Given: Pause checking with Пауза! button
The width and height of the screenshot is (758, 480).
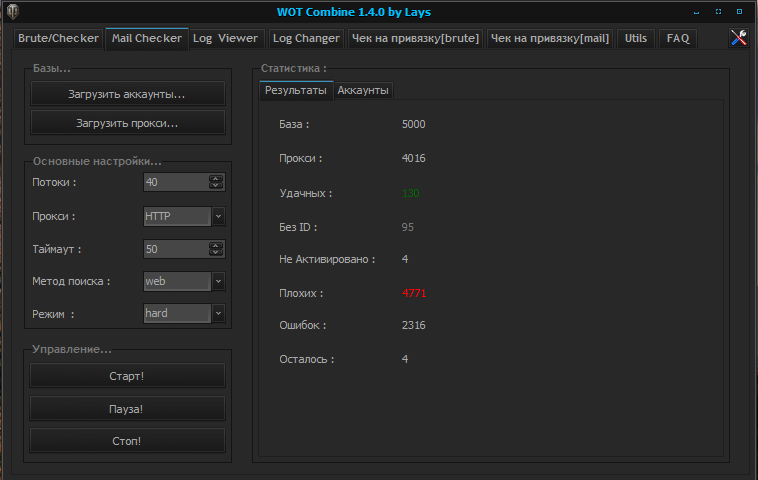Looking at the screenshot, I should tap(127, 408).
